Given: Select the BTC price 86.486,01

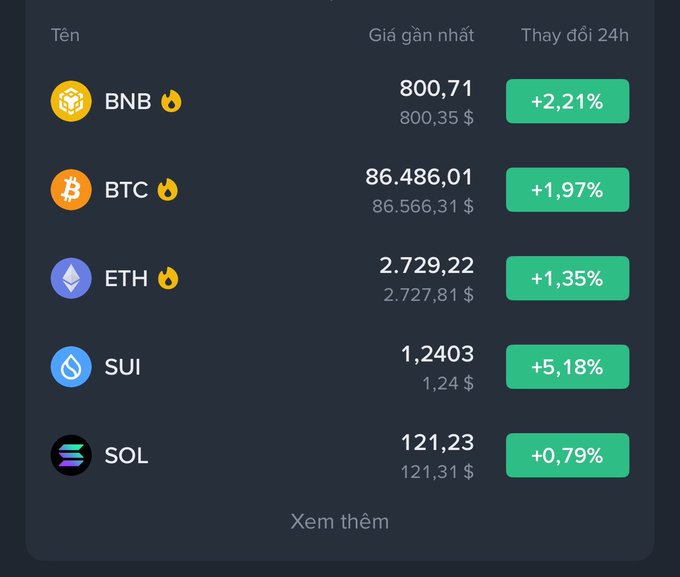Looking at the screenshot, I should click(419, 177).
